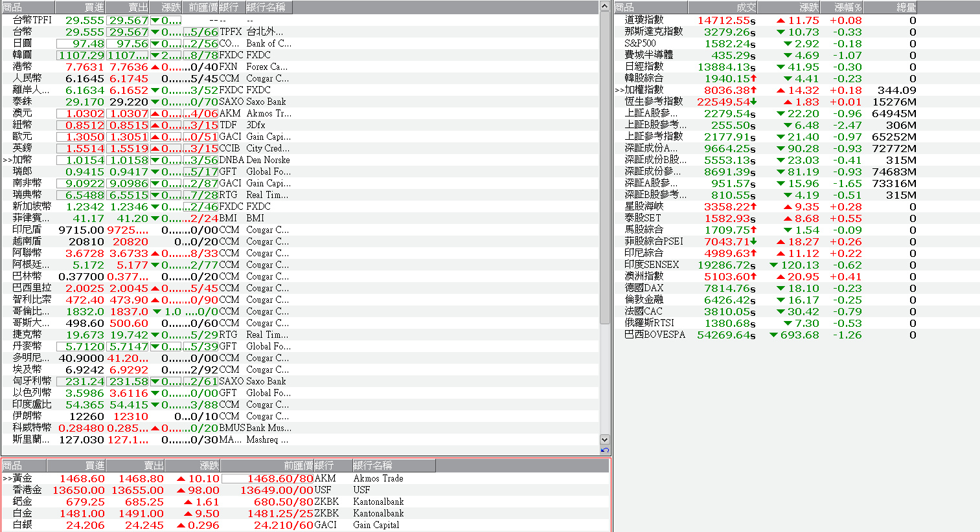Select the 英鎊 currency row
The width and height of the screenshot is (980, 532).
[300, 148]
